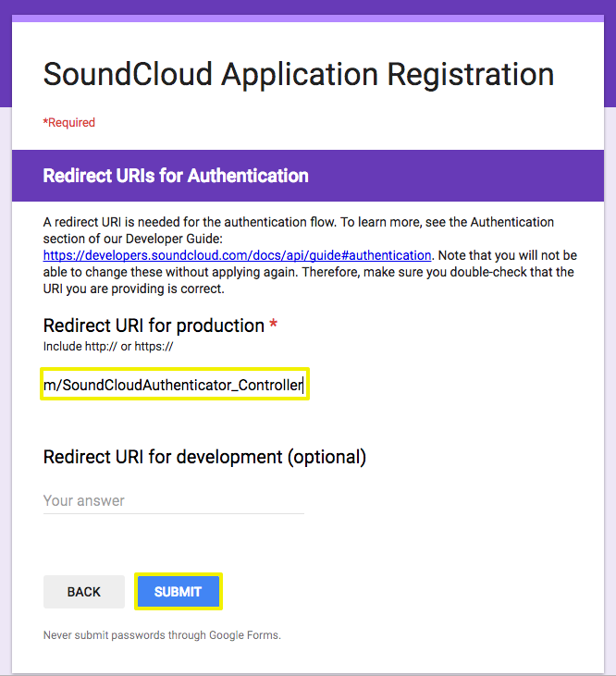616x676 pixels.
Task: Open the developers.soundcloud.com authentication guide link
Action: pos(237,255)
